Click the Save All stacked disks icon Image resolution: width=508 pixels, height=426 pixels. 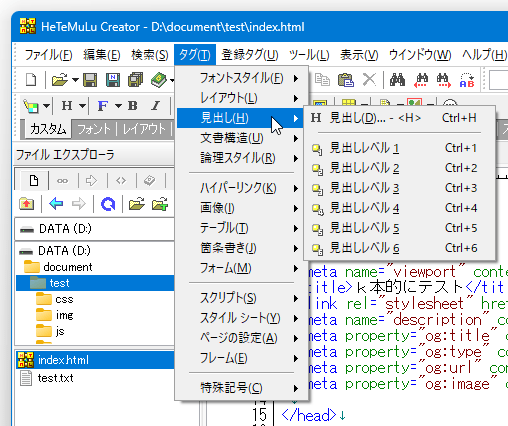[x=135, y=80]
